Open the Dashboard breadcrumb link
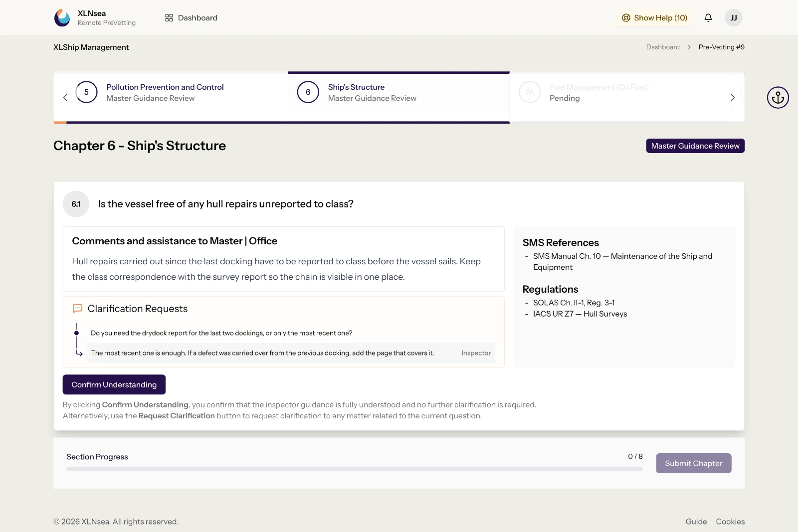Viewport: 798px width, 532px height. click(x=663, y=47)
